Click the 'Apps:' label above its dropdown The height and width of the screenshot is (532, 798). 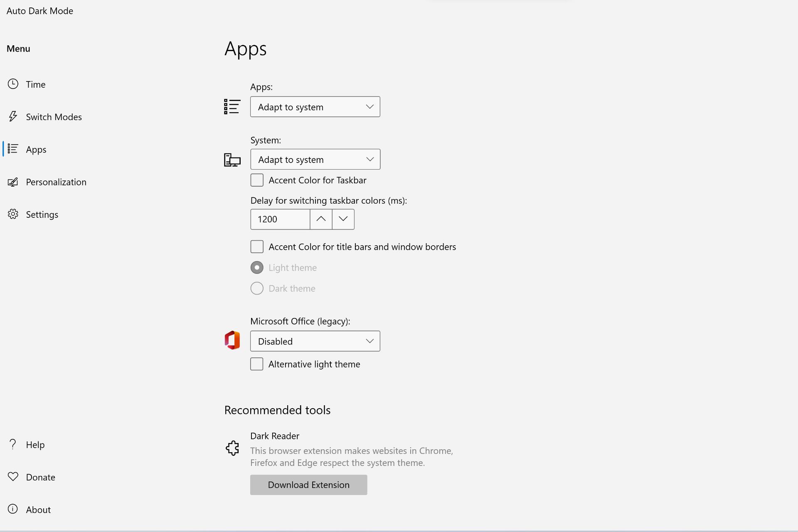coord(261,87)
